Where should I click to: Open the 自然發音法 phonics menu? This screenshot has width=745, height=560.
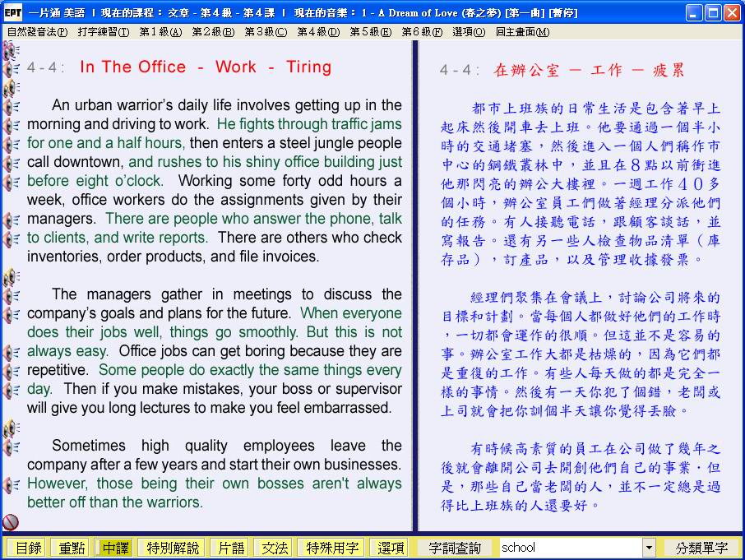(x=36, y=32)
